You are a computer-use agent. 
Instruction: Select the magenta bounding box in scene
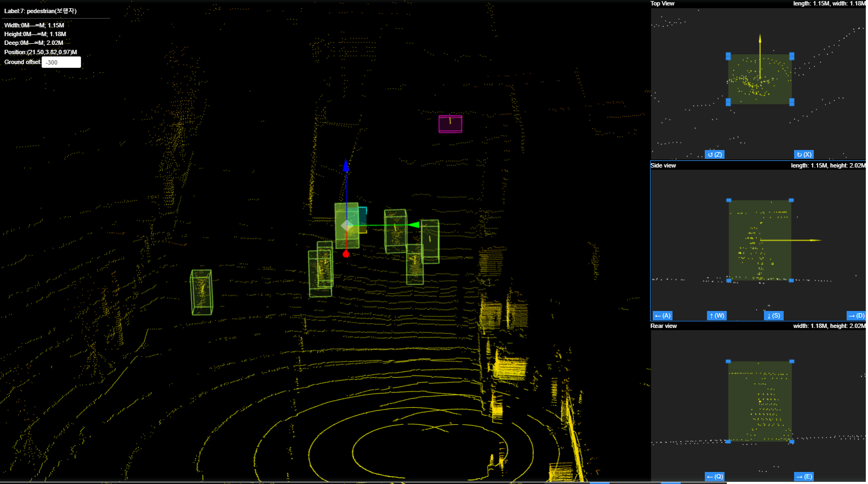(450, 124)
